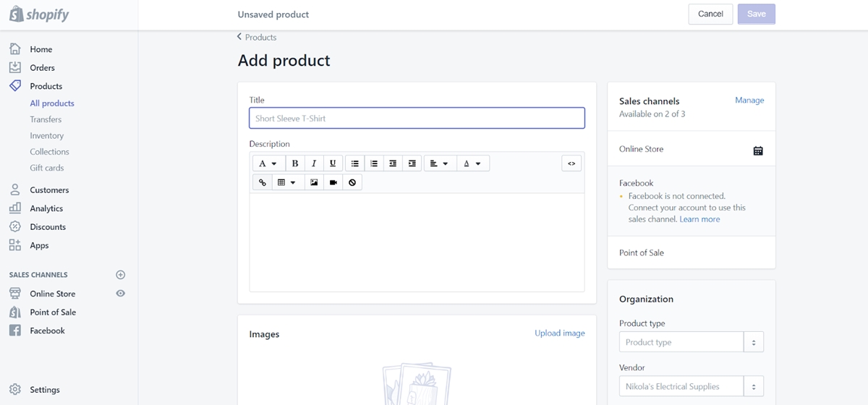Insert a bulleted list in description
868x405 pixels.
[354, 163]
